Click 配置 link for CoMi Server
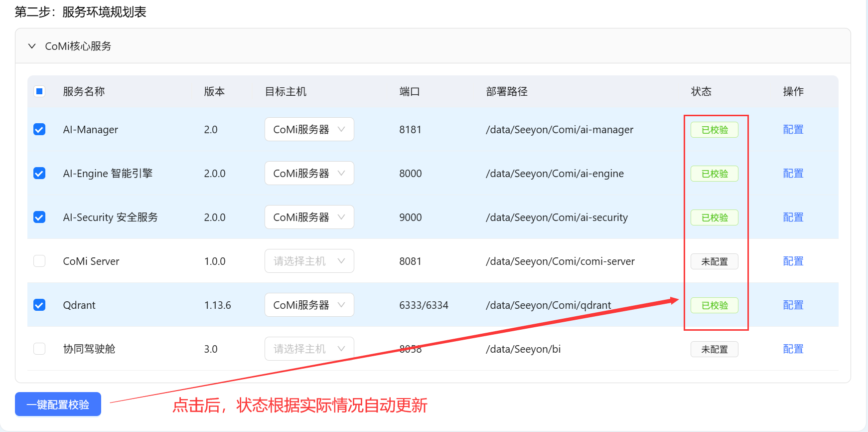 coord(793,261)
